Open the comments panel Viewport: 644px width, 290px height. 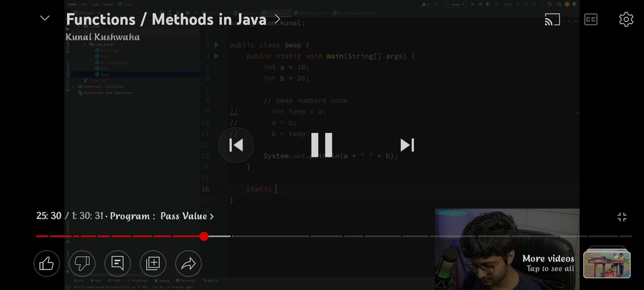[118, 263]
